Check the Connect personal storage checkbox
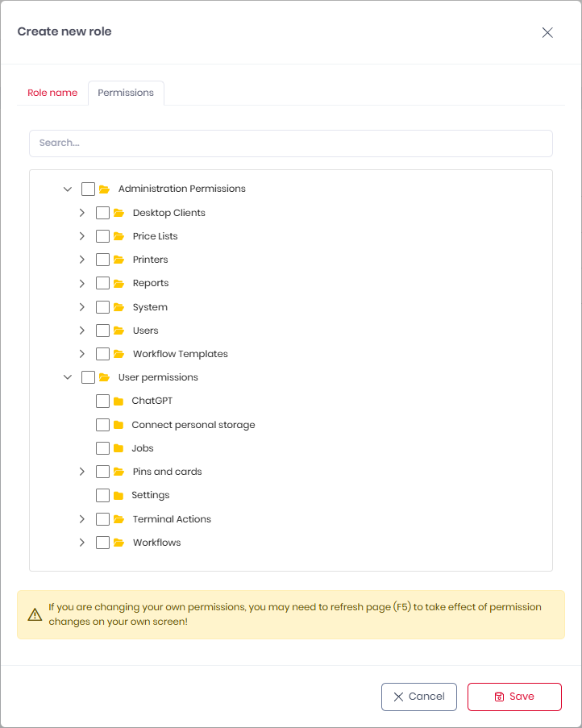582x728 pixels. [102, 425]
